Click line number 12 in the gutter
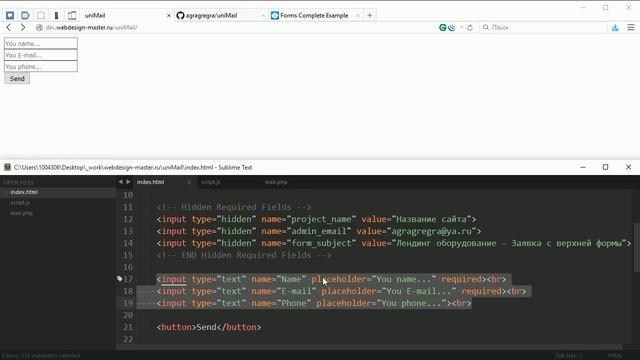640x360 pixels. pos(128,219)
